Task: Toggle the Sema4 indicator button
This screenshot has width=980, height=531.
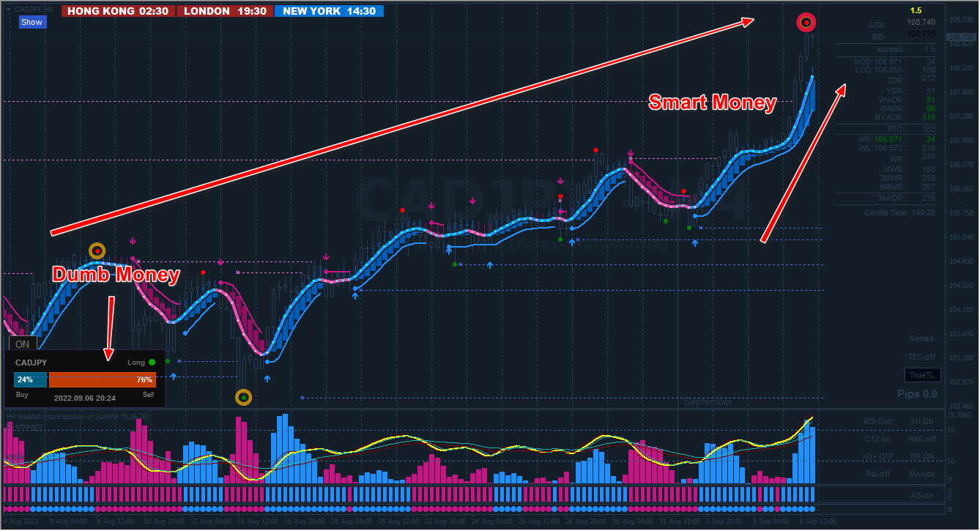Action: point(922,338)
